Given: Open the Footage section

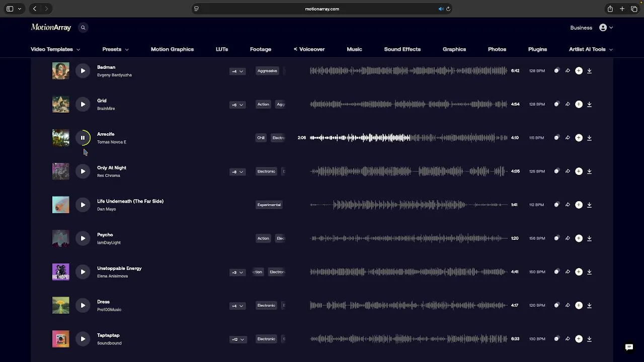Looking at the screenshot, I should click(261, 49).
